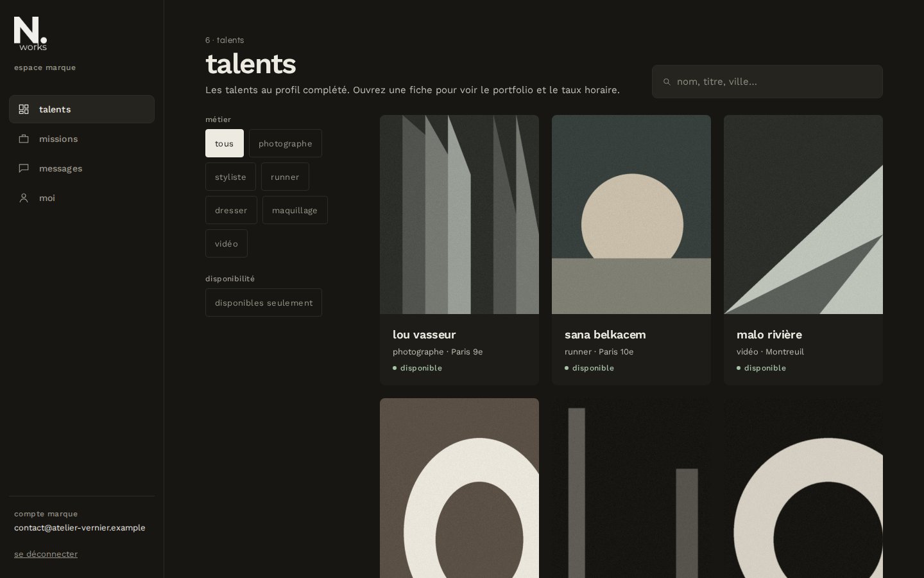This screenshot has width=924, height=578.
Task: Click the search magnifier icon
Action: [667, 82]
